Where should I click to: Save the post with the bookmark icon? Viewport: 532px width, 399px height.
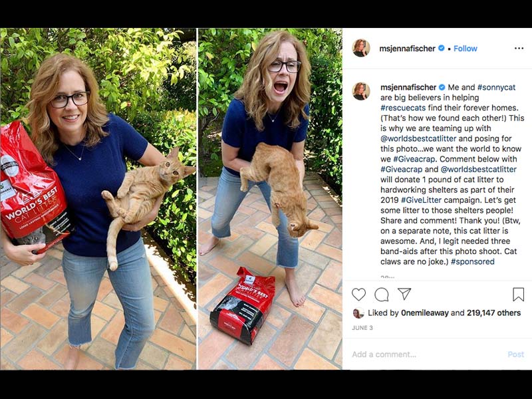coord(518,295)
